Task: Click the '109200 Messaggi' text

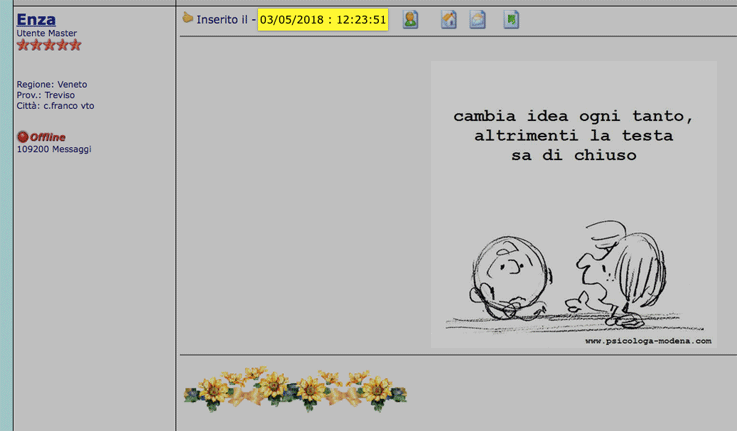Action: [54, 149]
